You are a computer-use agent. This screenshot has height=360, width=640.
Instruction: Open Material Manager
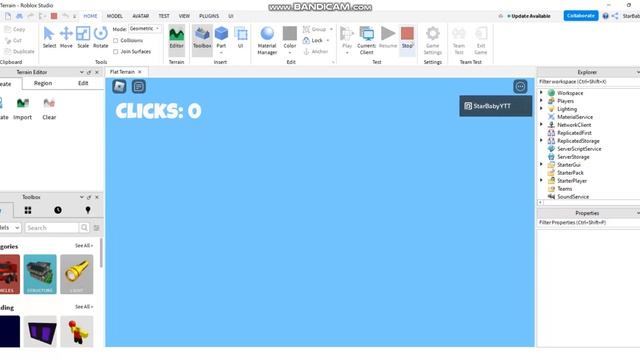coord(267,40)
